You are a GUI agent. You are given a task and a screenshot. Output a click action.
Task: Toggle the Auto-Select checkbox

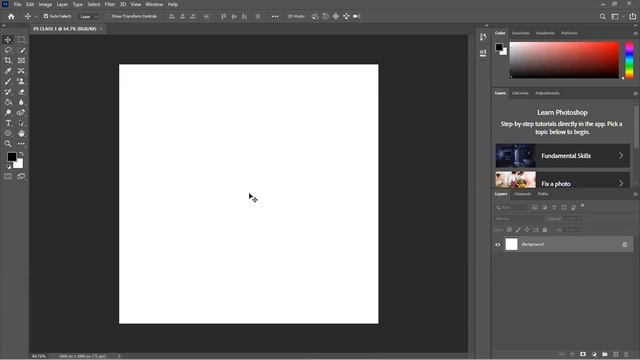[46, 16]
